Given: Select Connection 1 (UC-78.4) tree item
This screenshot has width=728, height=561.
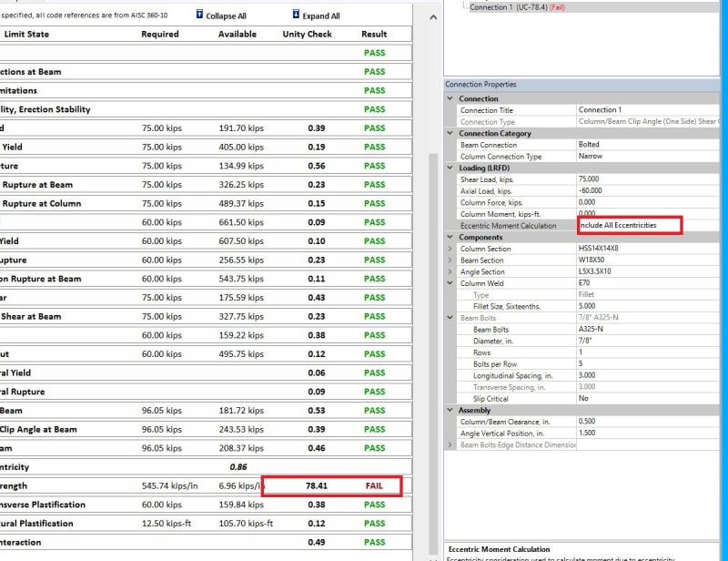Looking at the screenshot, I should tap(517, 7).
